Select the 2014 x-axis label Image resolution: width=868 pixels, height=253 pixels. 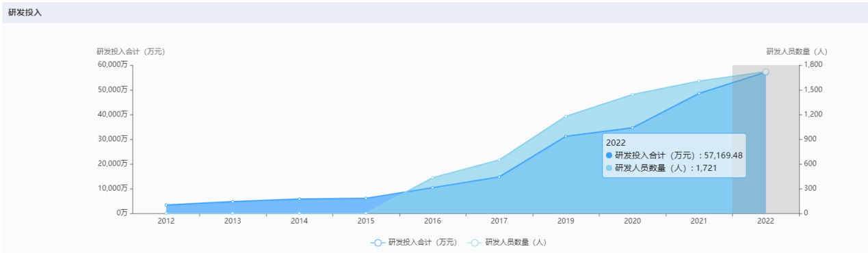coord(300,221)
